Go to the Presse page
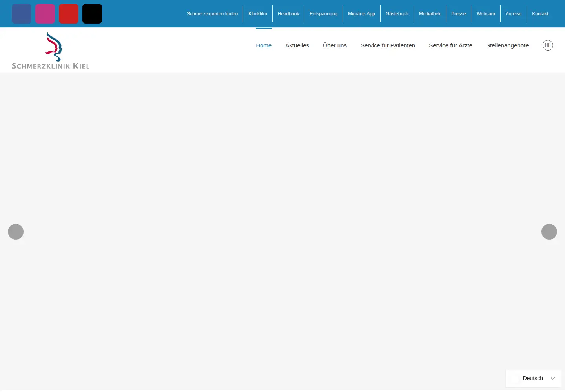Screen dimensions: 565x392 (458, 14)
